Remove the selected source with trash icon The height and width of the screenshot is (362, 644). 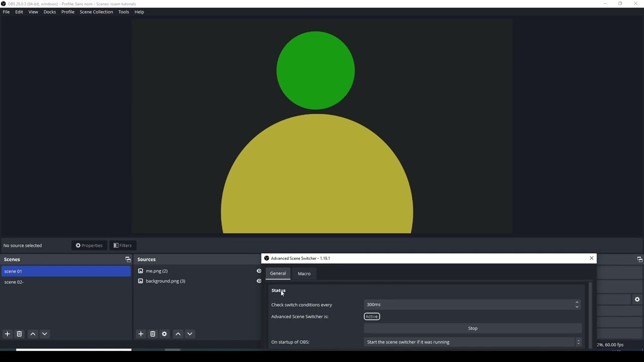(x=153, y=334)
